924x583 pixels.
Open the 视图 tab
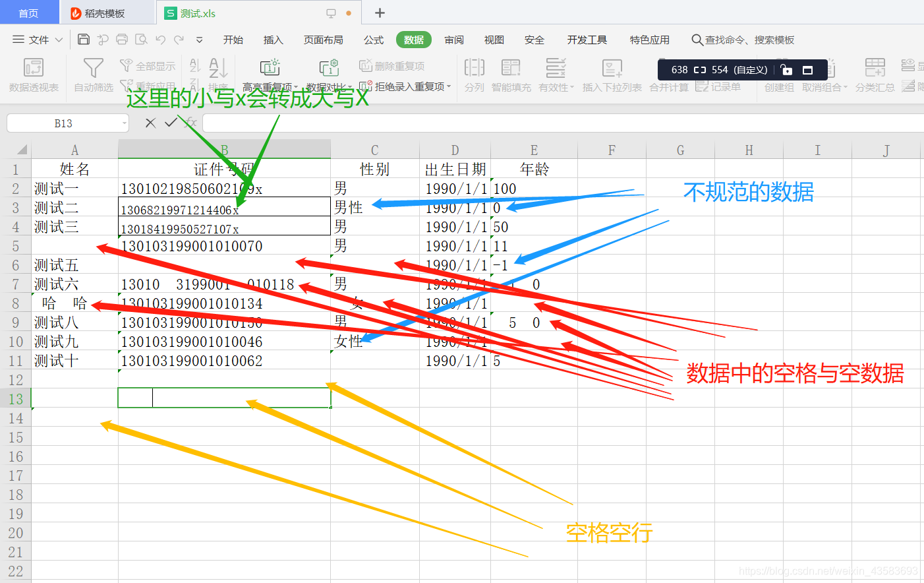[494, 40]
